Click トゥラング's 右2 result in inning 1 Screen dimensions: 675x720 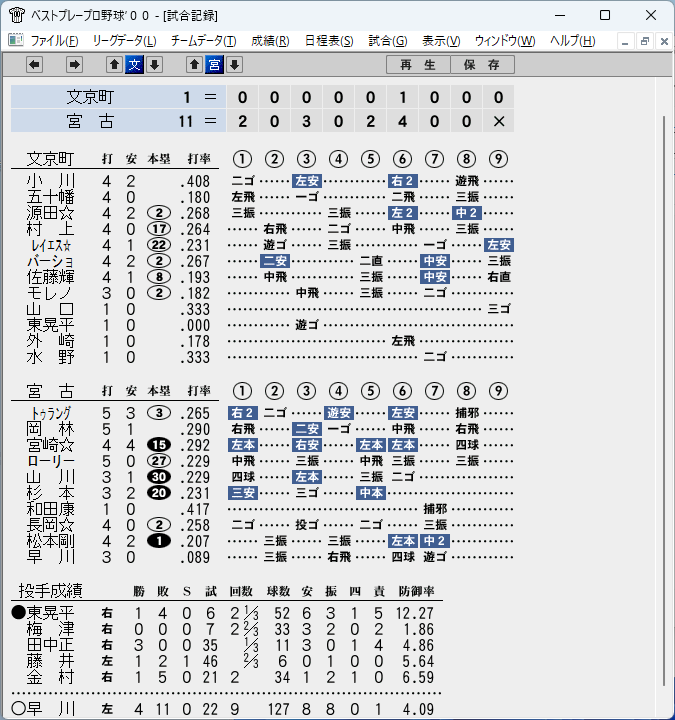pos(242,413)
